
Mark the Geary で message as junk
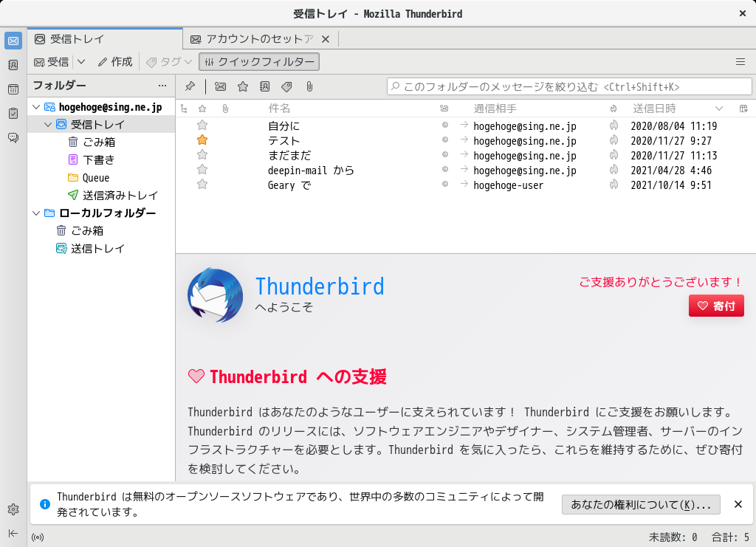point(614,184)
